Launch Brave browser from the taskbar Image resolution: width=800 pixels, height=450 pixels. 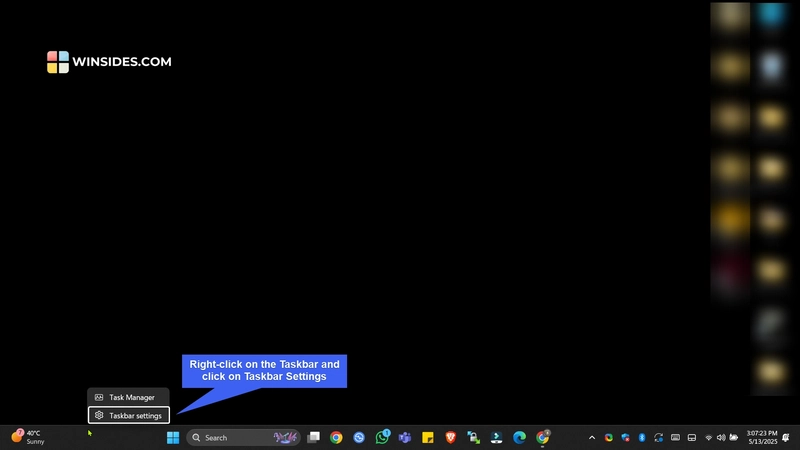(451, 437)
